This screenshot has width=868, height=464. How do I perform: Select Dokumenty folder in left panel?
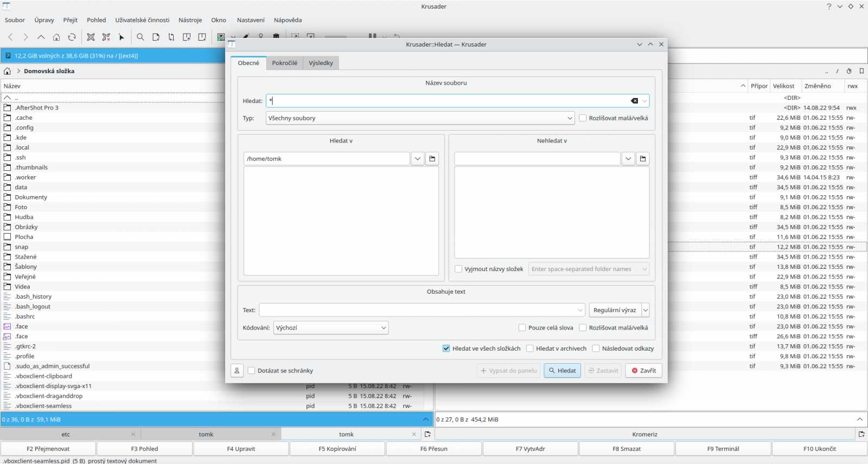click(31, 197)
